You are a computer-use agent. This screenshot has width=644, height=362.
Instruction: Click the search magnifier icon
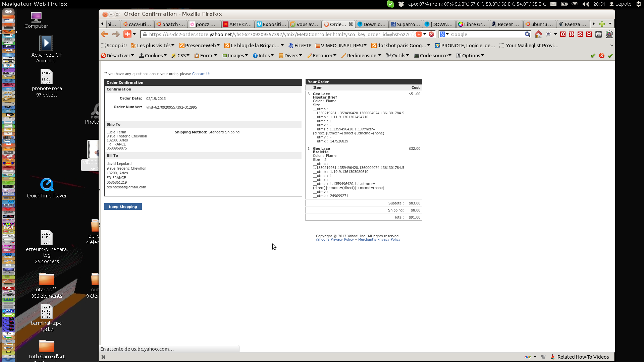coord(527,34)
